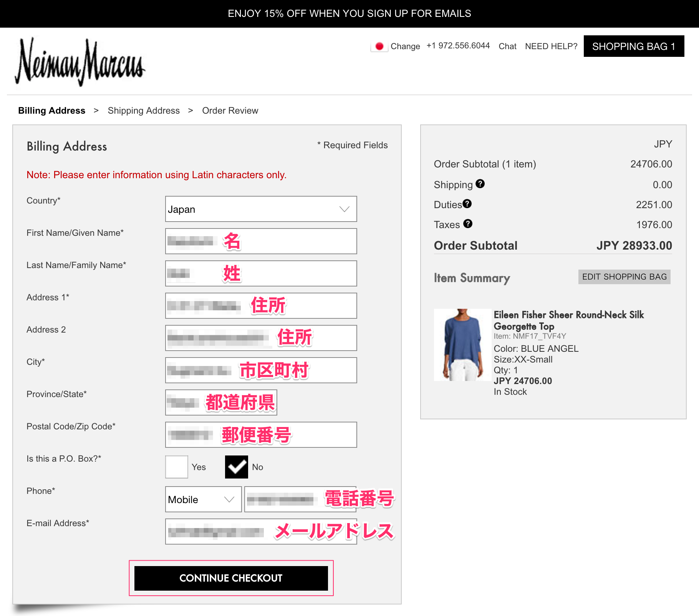Click the red Japan flag icon beside Change
The image size is (699, 616).
point(379,46)
